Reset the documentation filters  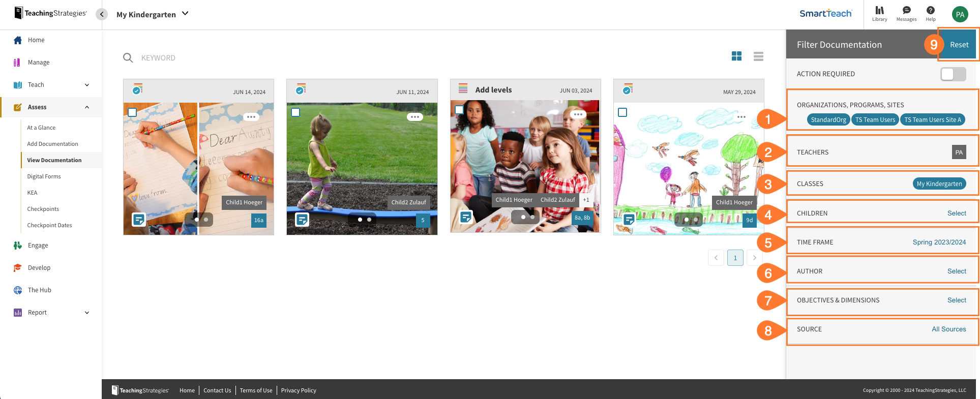[x=959, y=45]
